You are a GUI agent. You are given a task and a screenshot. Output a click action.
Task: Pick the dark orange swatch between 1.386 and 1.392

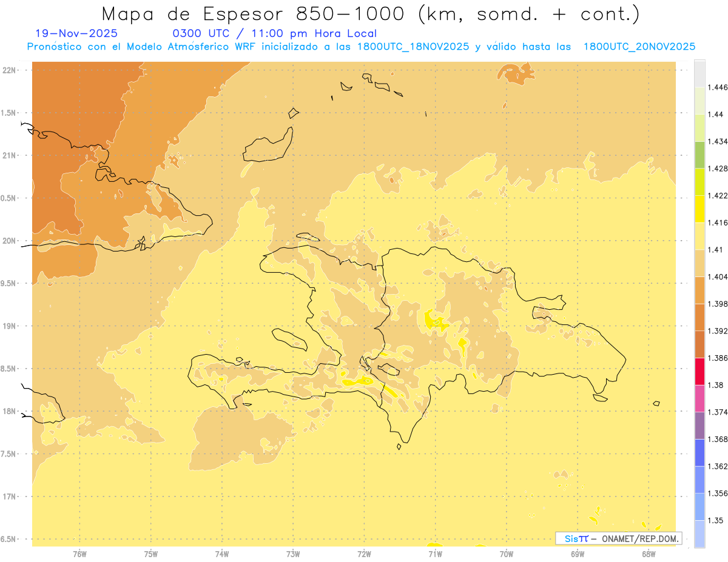pos(699,344)
